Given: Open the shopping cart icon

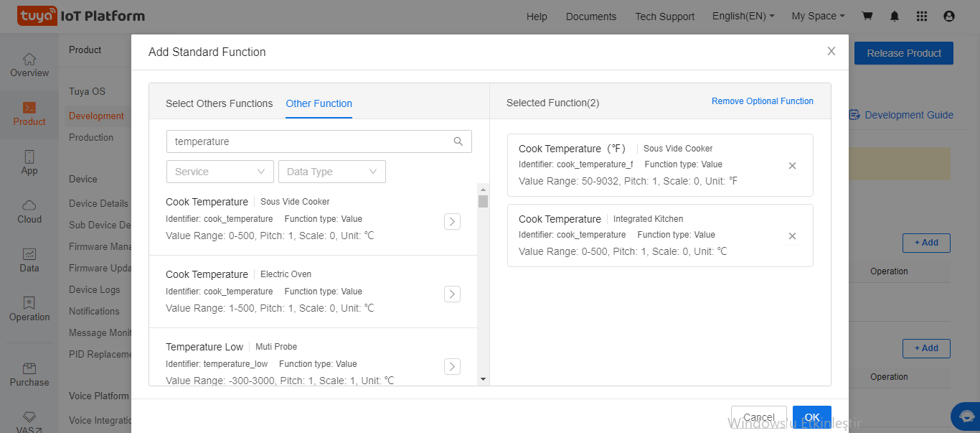Looking at the screenshot, I should (867, 16).
